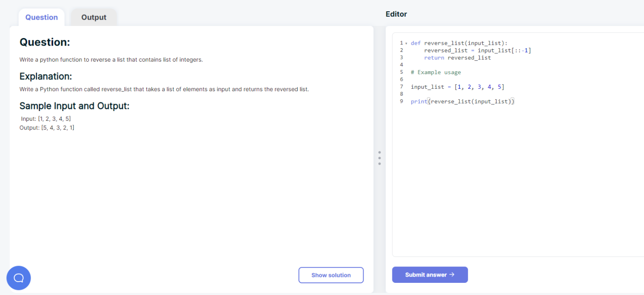
Task: Click line number 9 in the editor
Action: click(401, 101)
